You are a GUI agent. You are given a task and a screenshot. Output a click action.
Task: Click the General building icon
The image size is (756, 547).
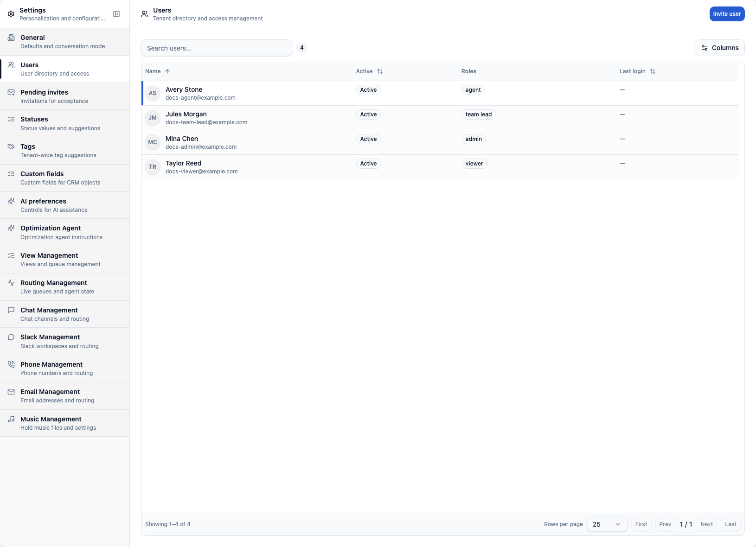coord(11,38)
